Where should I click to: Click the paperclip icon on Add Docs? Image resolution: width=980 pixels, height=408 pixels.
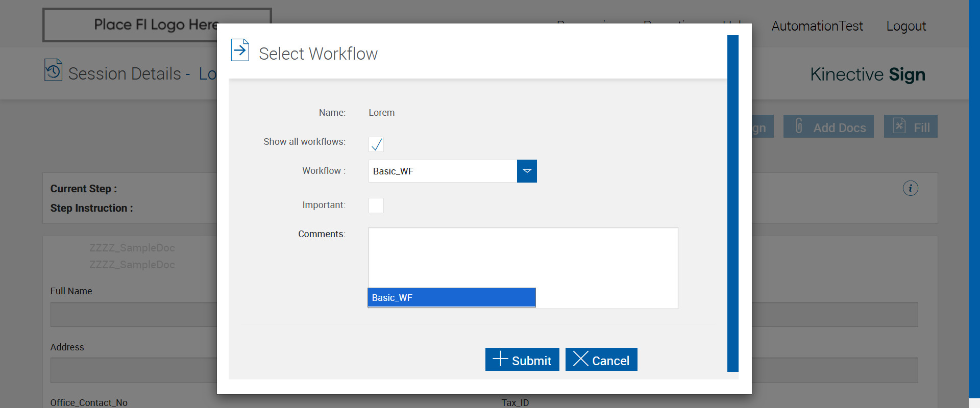click(x=799, y=126)
